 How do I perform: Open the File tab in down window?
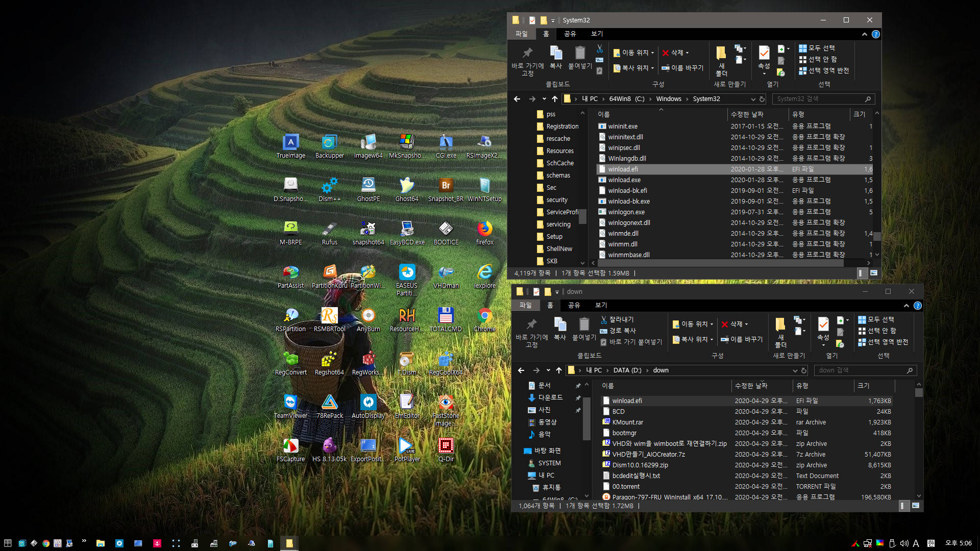point(525,305)
